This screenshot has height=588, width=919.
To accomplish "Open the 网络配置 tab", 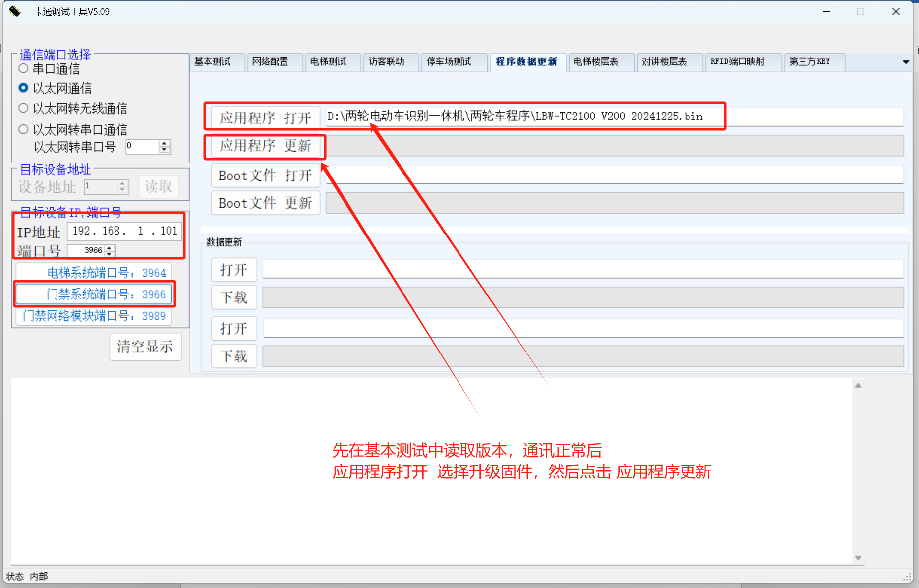I will coord(270,62).
